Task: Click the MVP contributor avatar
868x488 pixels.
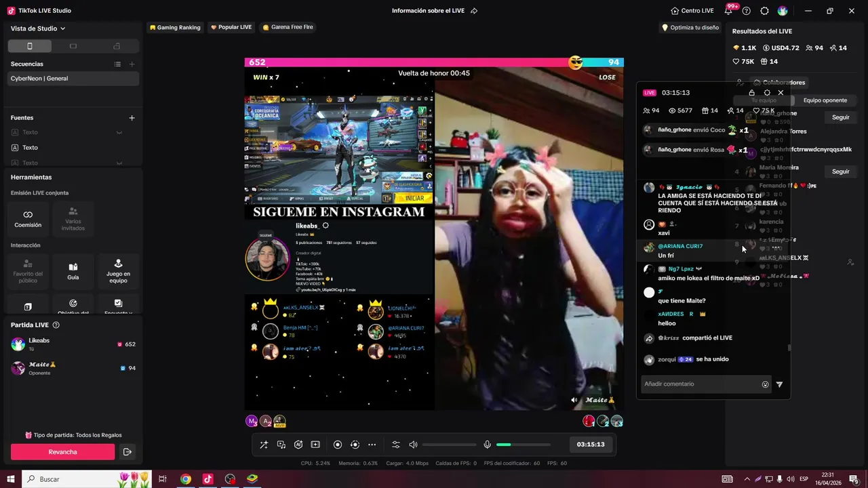Action: pyautogui.click(x=279, y=422)
